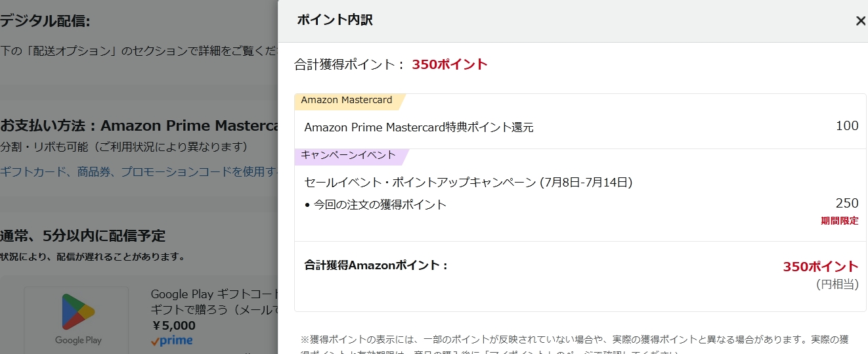The width and height of the screenshot is (868, 354).
Task: Click the 250 campaign points value
Action: point(847,203)
